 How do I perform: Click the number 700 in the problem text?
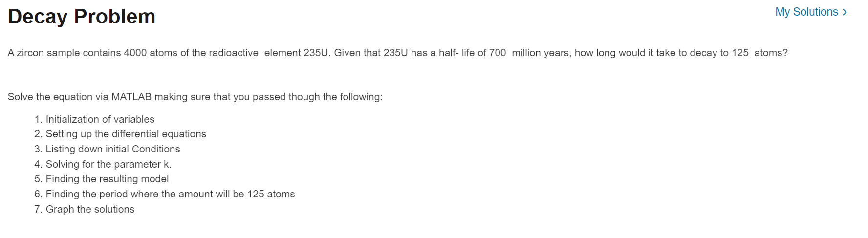coord(498,53)
